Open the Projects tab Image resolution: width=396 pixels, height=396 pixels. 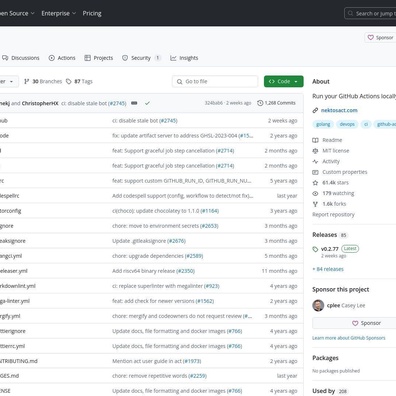[99, 58]
